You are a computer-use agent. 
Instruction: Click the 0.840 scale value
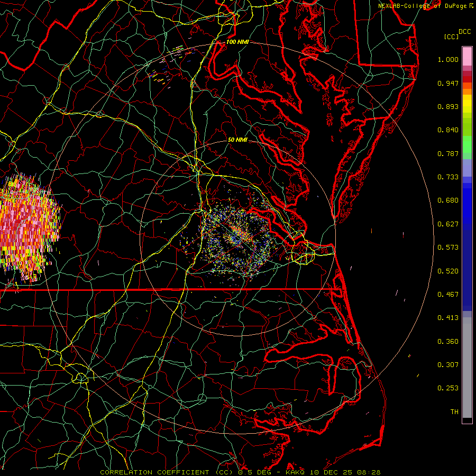click(448, 130)
